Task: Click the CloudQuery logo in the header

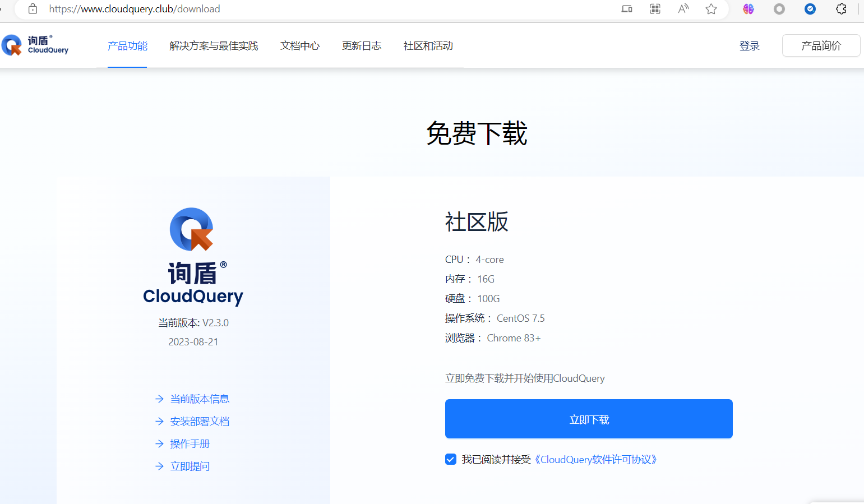Action: [x=35, y=45]
